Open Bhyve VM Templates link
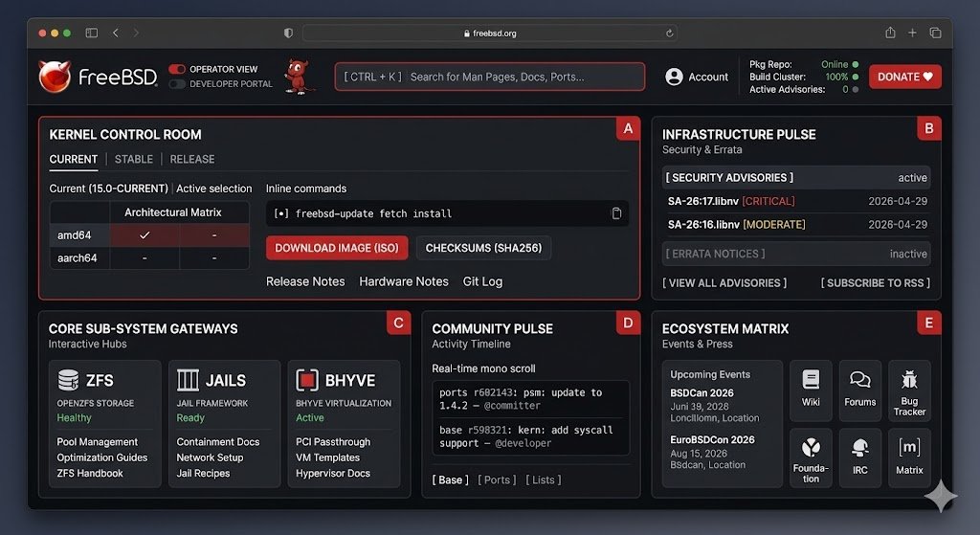This screenshot has height=535, width=980. pyautogui.click(x=327, y=457)
